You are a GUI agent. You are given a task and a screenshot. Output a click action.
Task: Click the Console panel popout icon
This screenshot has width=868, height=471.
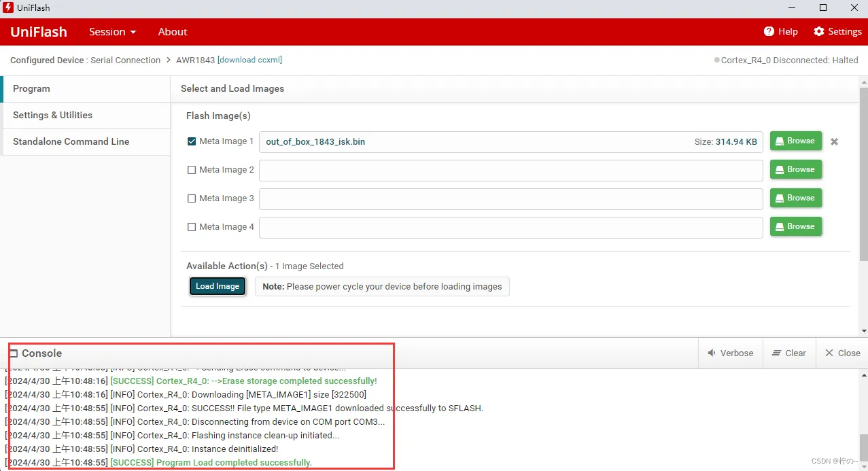click(13, 353)
